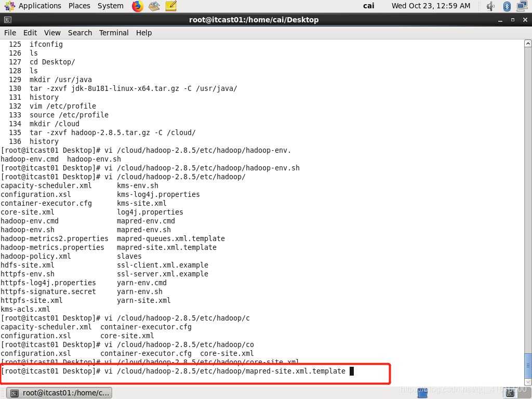Open the terminal File menu
The height and width of the screenshot is (399, 532).
[10, 33]
